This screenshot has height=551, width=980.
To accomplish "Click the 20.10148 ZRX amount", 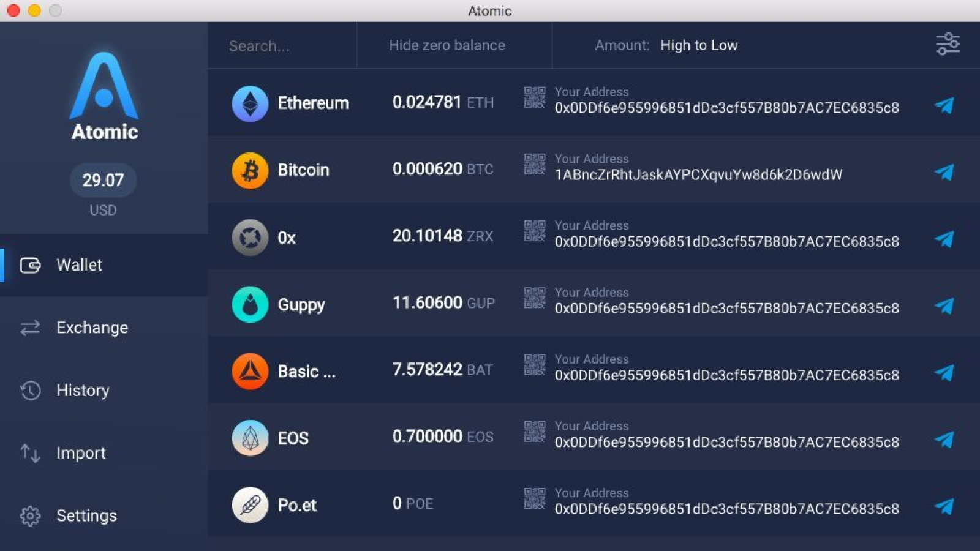I will point(443,236).
